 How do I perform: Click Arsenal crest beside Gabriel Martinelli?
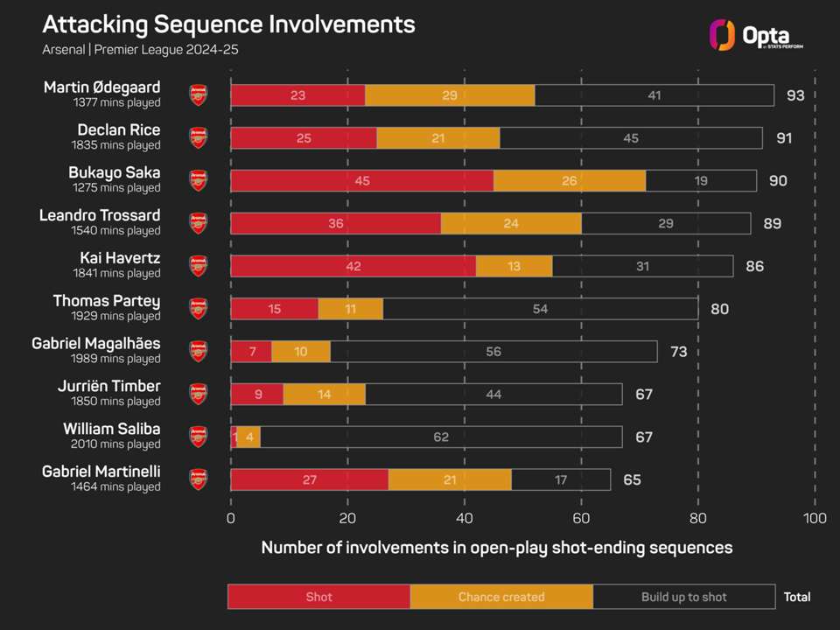pyautogui.click(x=199, y=479)
